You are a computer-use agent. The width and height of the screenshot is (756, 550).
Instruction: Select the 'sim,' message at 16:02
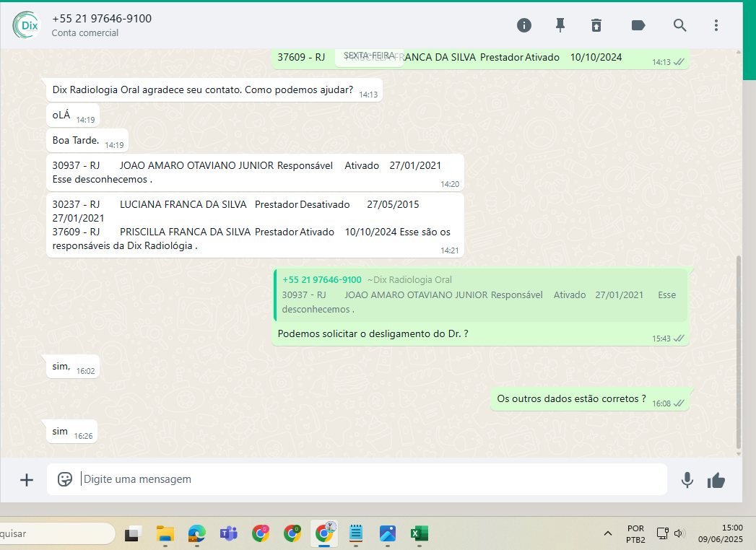coord(73,367)
